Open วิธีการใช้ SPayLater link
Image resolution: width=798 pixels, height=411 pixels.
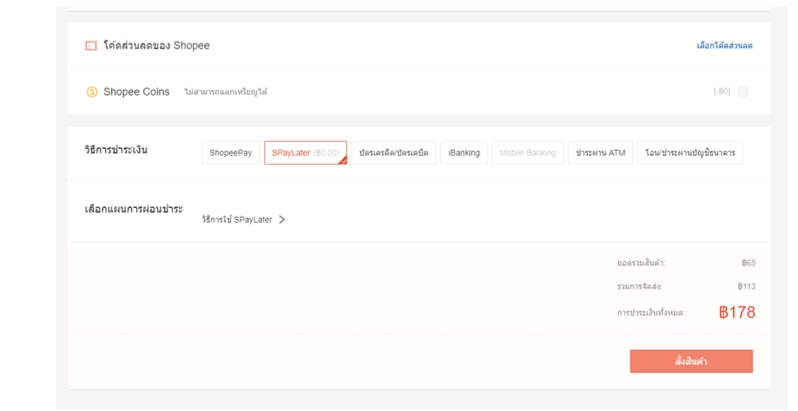237,220
